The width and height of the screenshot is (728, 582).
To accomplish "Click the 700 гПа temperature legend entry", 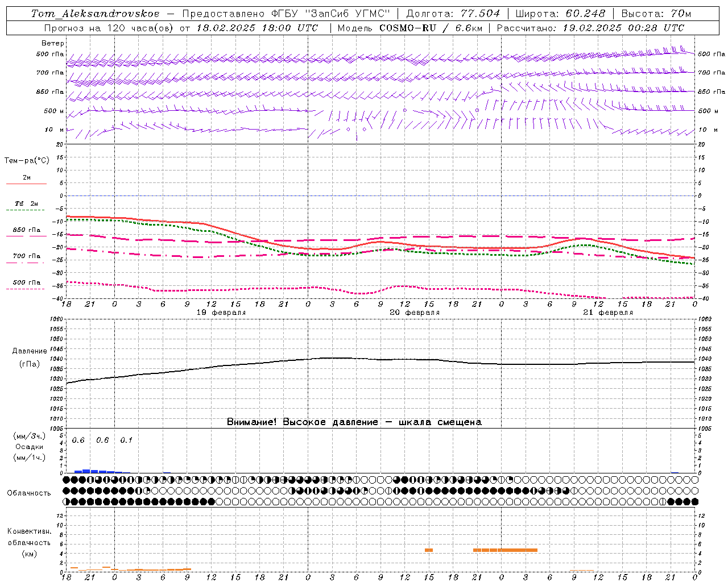I will point(27,256).
